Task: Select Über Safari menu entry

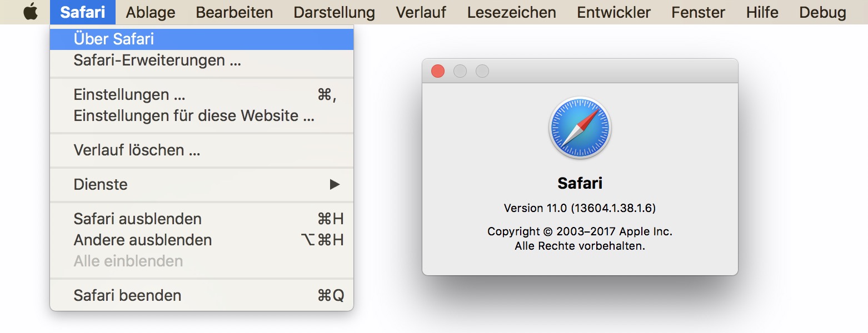Action: coord(114,39)
